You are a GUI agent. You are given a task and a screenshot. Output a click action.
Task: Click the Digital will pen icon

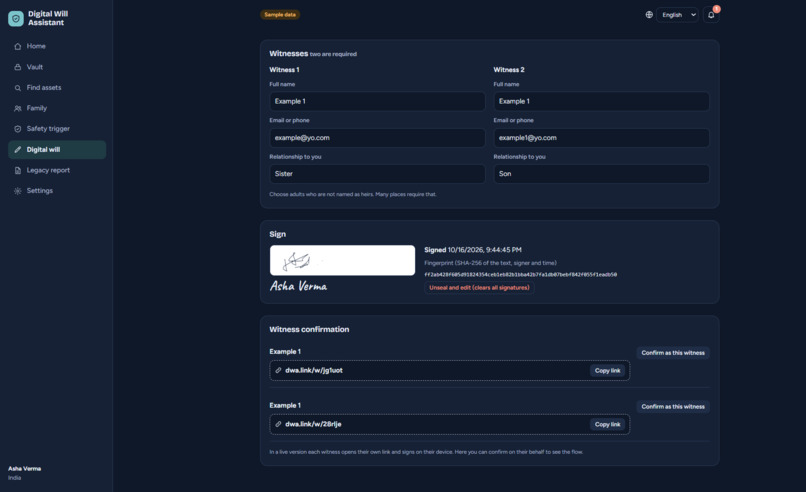17,150
